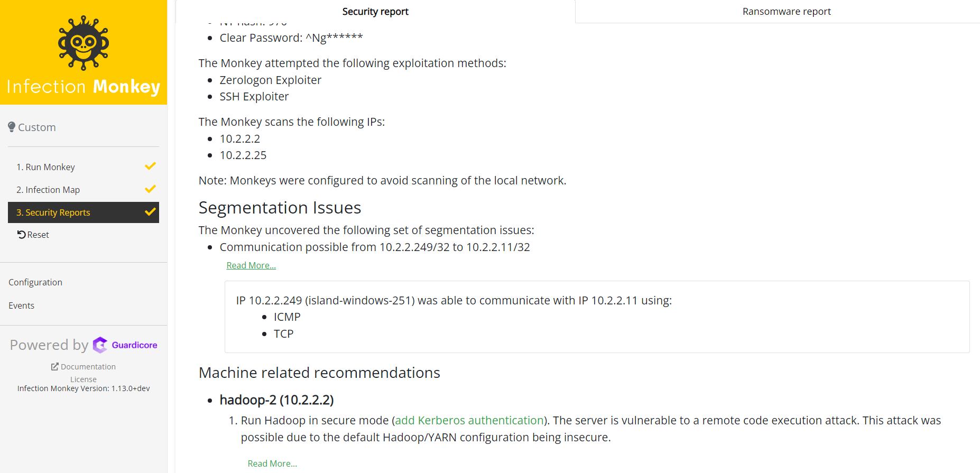The image size is (980, 473).
Task: Click the Reset arrow icon
Action: [x=22, y=235]
